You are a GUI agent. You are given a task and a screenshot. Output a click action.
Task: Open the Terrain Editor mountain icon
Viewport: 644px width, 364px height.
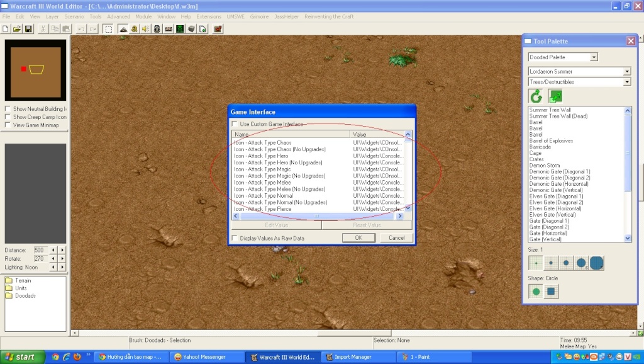pyautogui.click(x=123, y=29)
